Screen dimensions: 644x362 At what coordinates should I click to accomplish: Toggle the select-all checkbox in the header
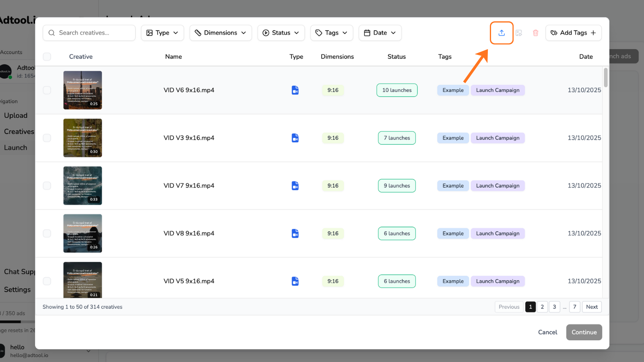click(47, 57)
